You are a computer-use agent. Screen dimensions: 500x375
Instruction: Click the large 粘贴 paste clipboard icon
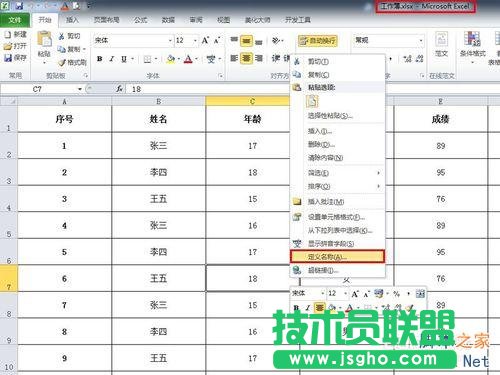coord(44,39)
